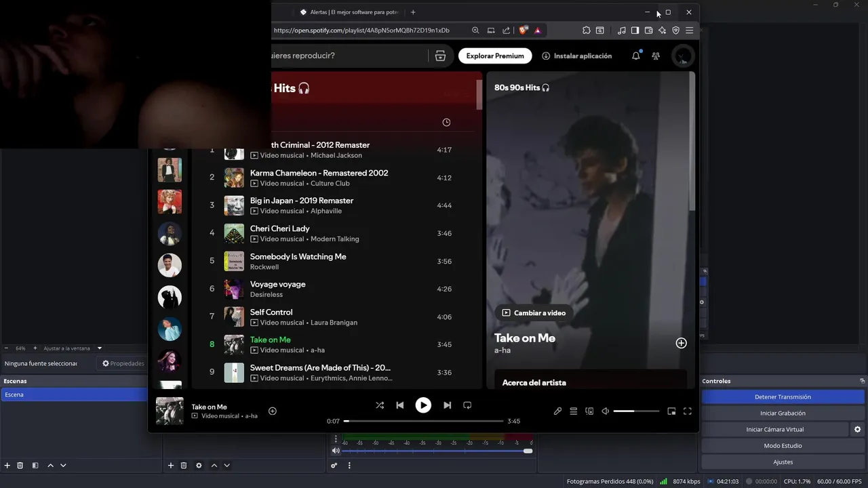Toggle repeat in the Spotify player

467,405
